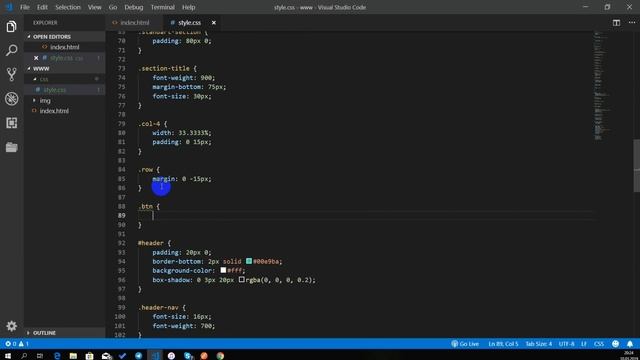Open the editor More Actions ellipsis
This screenshot has height=360, width=640.
[x=631, y=23]
